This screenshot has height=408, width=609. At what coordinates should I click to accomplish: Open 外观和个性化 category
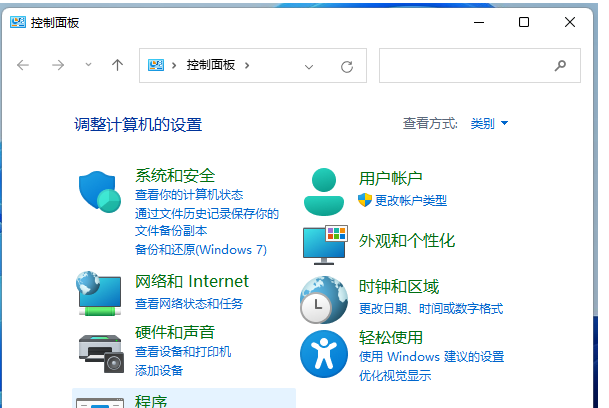pos(407,241)
